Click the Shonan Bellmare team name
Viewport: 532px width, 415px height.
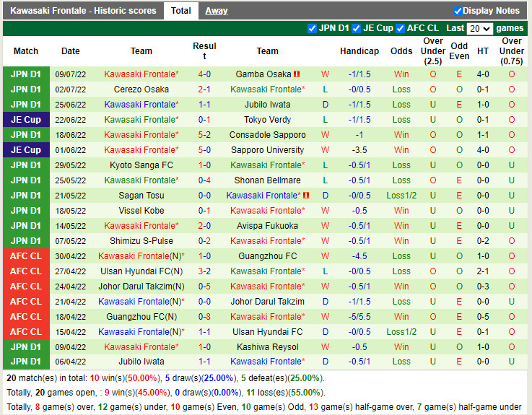[267, 180]
